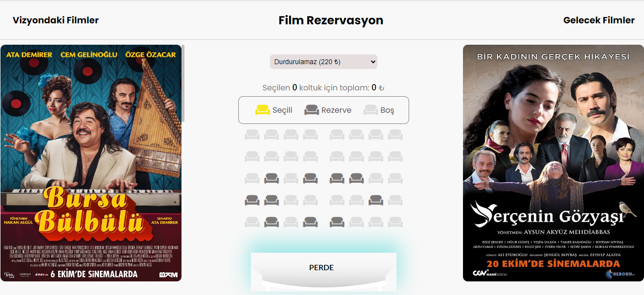The width and height of the screenshot is (644, 295).
Task: Select the first seat in row 2
Action: point(252,156)
